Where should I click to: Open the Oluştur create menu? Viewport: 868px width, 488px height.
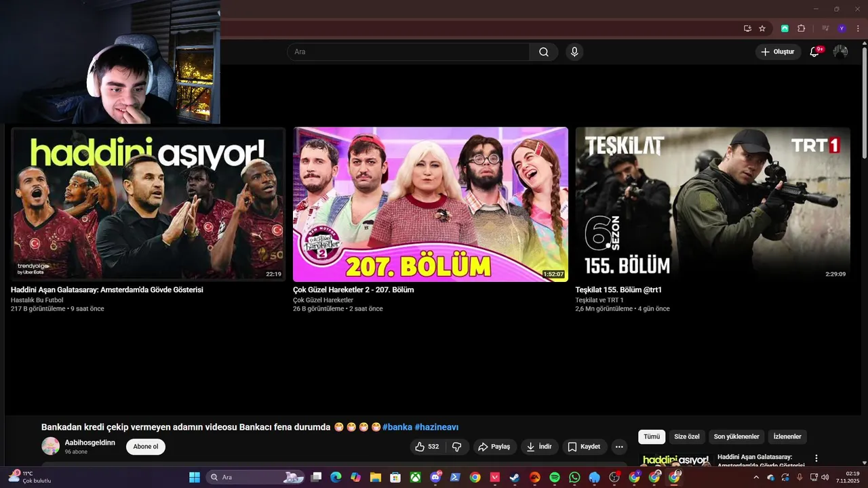click(x=778, y=52)
